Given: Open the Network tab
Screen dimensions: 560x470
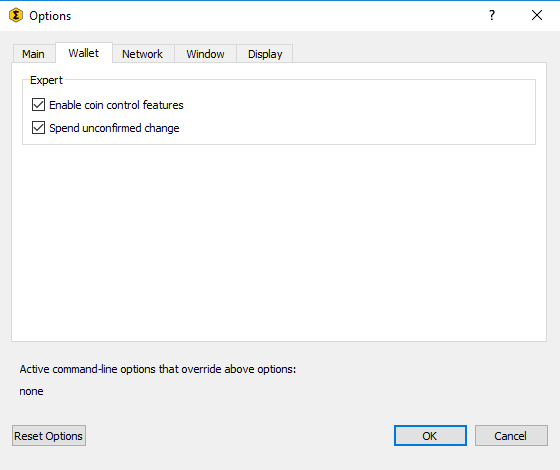Looking at the screenshot, I should (142, 54).
